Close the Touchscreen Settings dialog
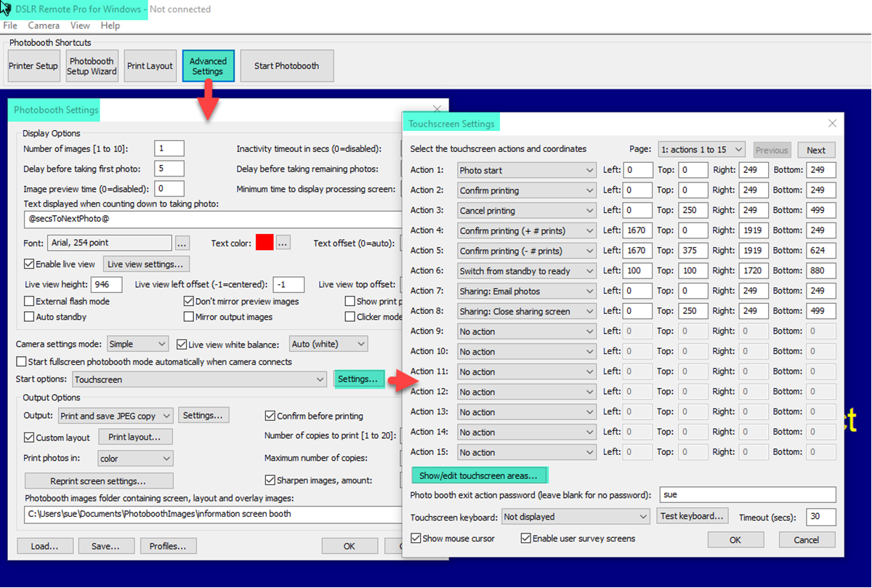 [832, 124]
